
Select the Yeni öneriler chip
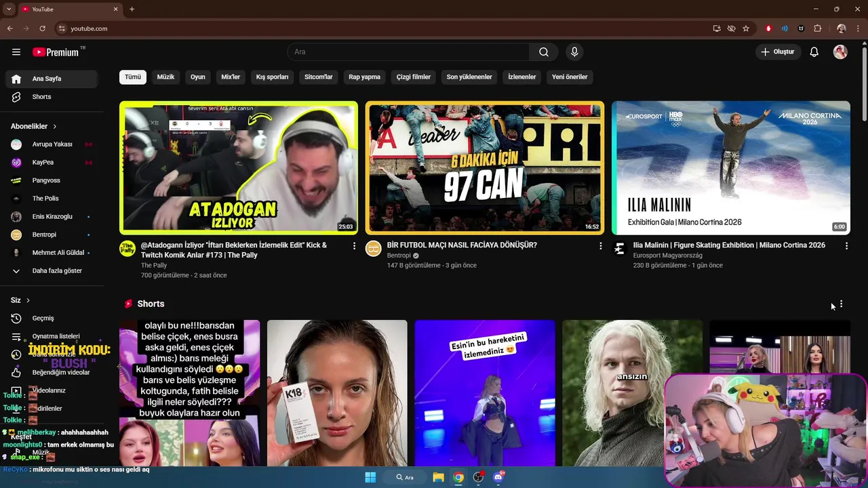(570, 77)
